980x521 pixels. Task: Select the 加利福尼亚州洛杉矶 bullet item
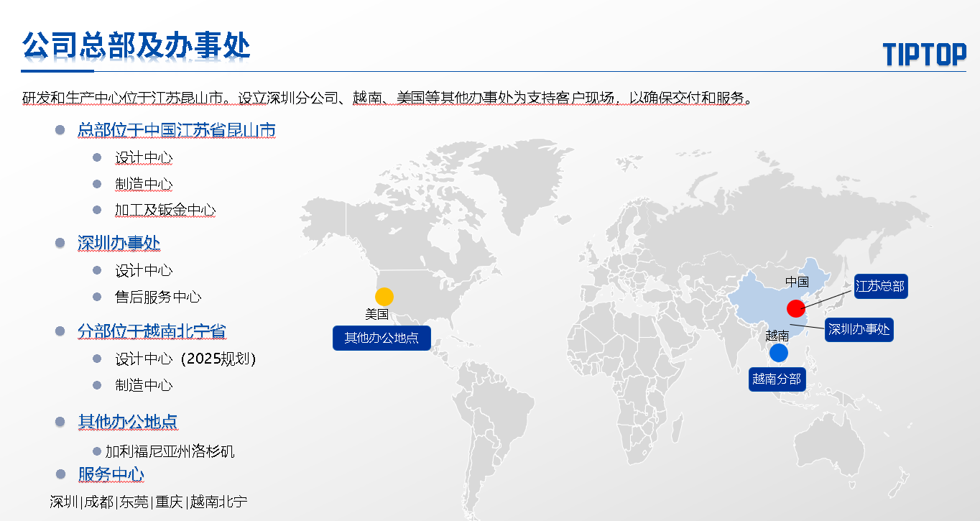point(170,451)
